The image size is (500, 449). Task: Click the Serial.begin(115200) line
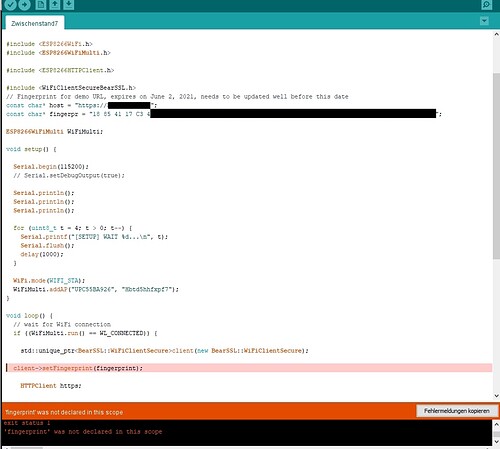click(x=51, y=167)
